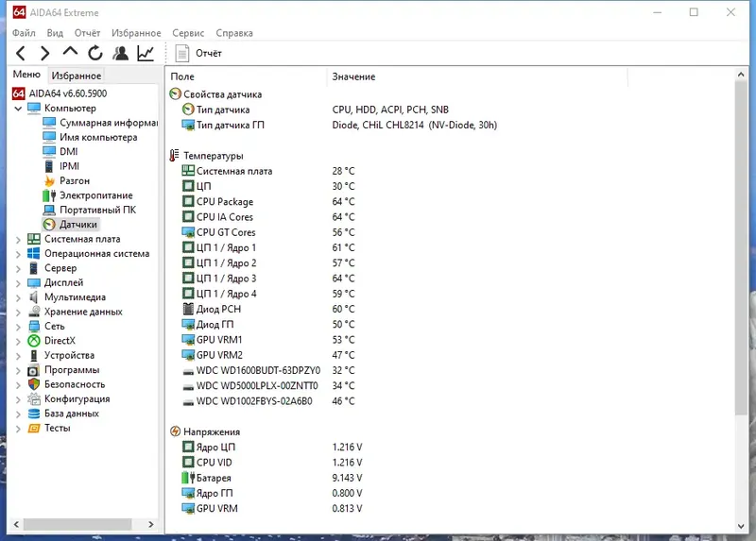Open the Избранное menu in menu bar
This screenshot has width=756, height=541.
(x=136, y=33)
